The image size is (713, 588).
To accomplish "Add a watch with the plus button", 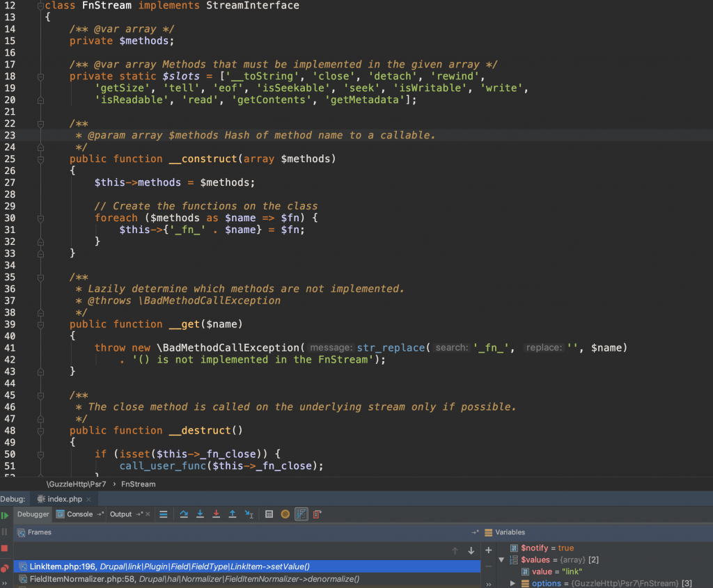I will coord(488,548).
